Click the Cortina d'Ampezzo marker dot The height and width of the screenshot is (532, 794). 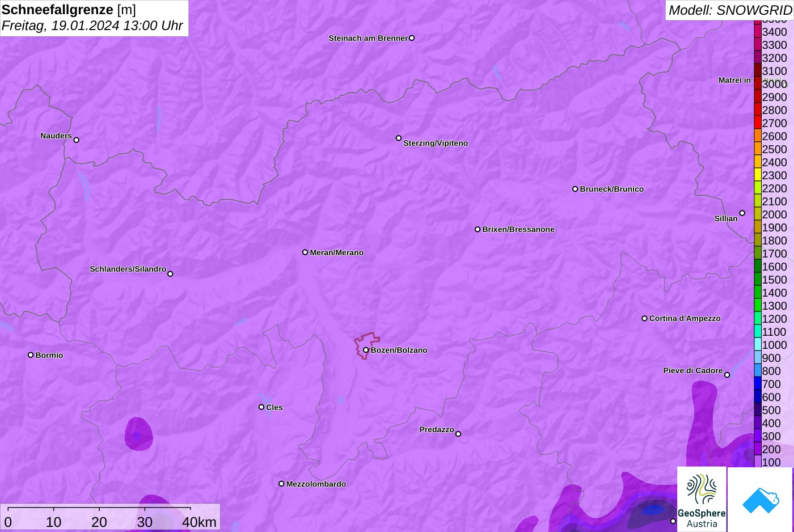(644, 318)
